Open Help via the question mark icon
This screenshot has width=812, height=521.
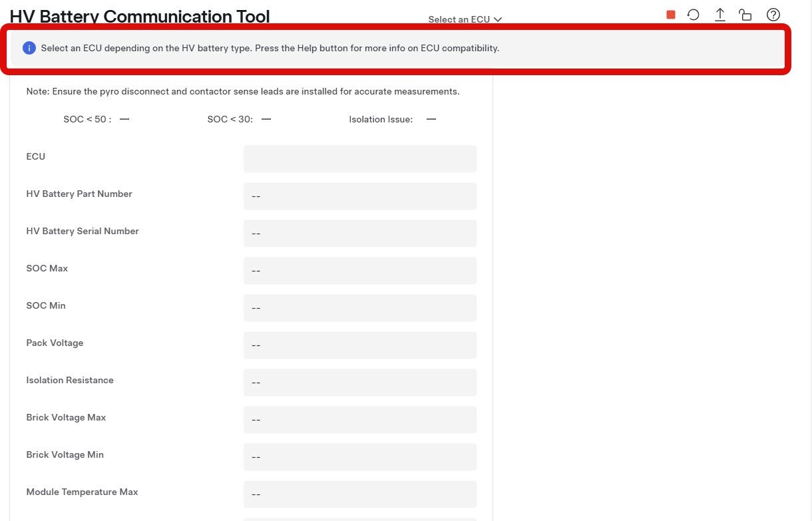pyautogui.click(x=773, y=15)
